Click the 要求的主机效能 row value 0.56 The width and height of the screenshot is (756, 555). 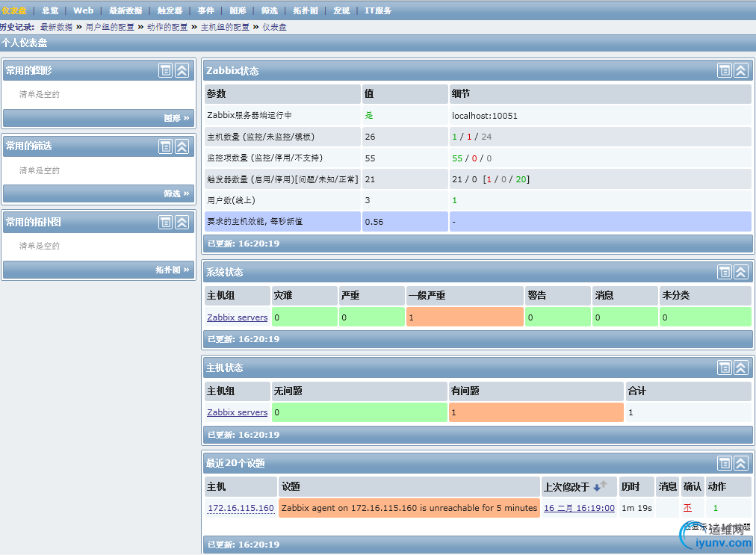click(374, 222)
